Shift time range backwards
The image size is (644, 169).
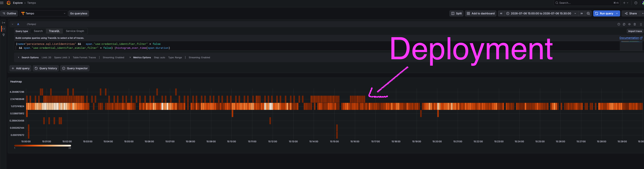pyautogui.click(x=501, y=13)
